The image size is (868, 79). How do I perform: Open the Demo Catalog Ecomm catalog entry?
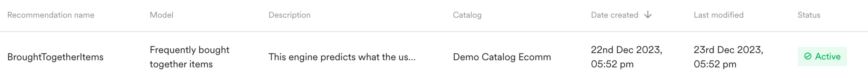click(x=502, y=57)
